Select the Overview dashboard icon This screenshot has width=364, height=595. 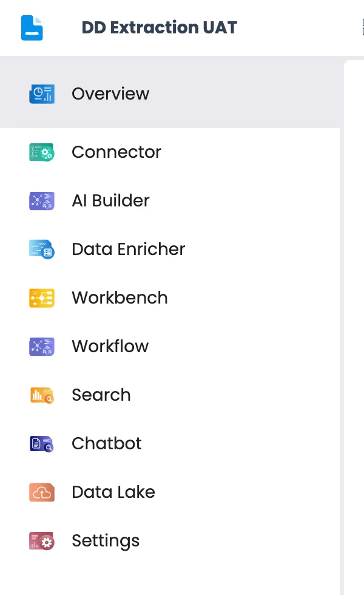(42, 93)
